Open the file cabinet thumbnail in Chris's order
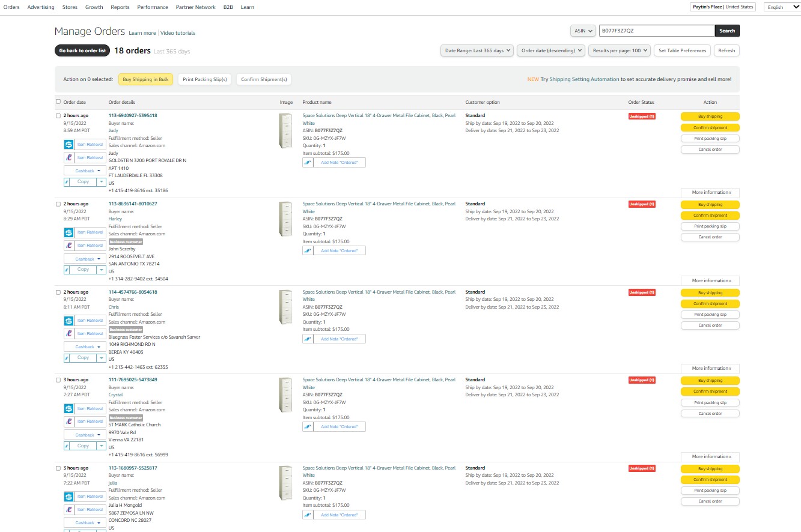Viewport: 801px width, 532px height. pyautogui.click(x=285, y=307)
